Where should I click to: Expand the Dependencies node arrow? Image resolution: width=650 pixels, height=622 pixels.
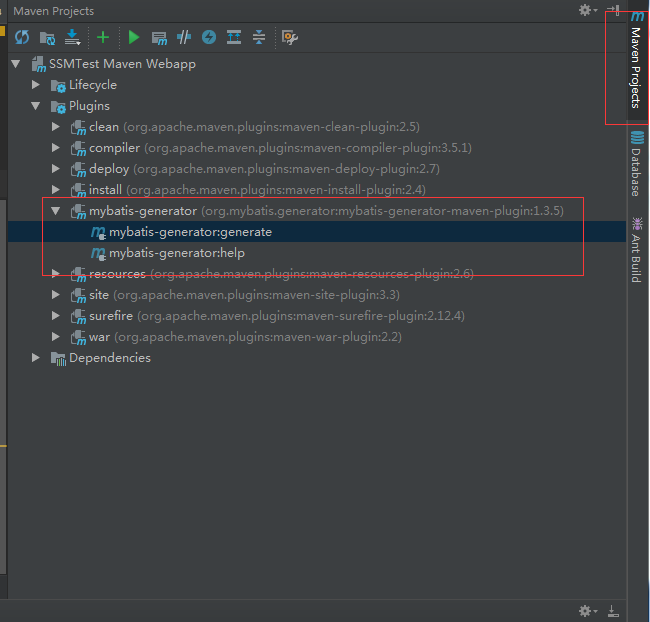pos(36,357)
